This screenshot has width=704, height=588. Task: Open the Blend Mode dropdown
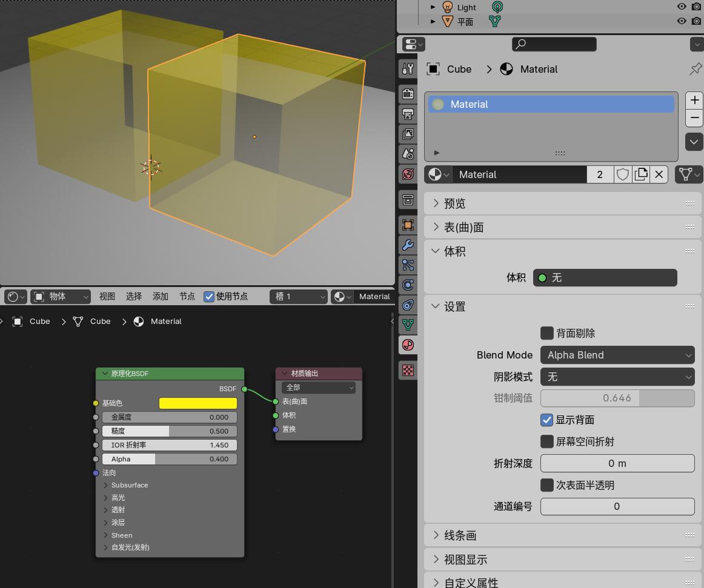point(617,355)
